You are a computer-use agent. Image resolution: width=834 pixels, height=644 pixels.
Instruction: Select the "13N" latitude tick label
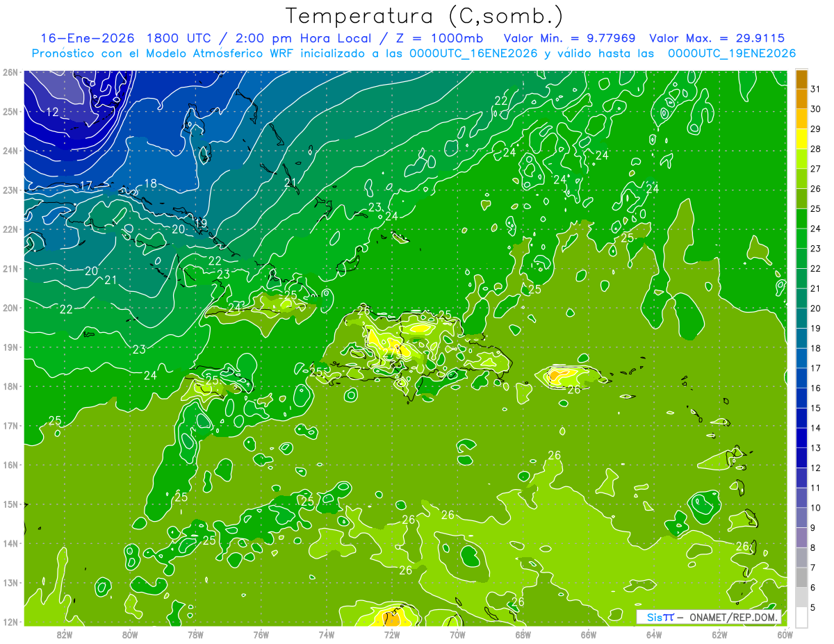click(10, 582)
